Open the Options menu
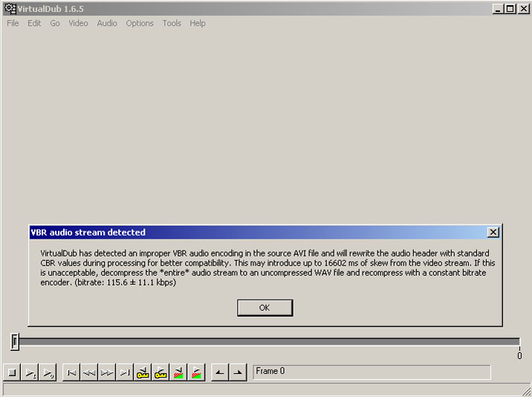532x397 pixels. [140, 23]
